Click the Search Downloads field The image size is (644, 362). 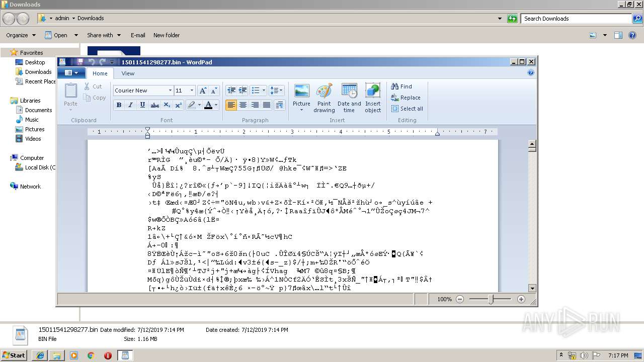[x=577, y=19]
